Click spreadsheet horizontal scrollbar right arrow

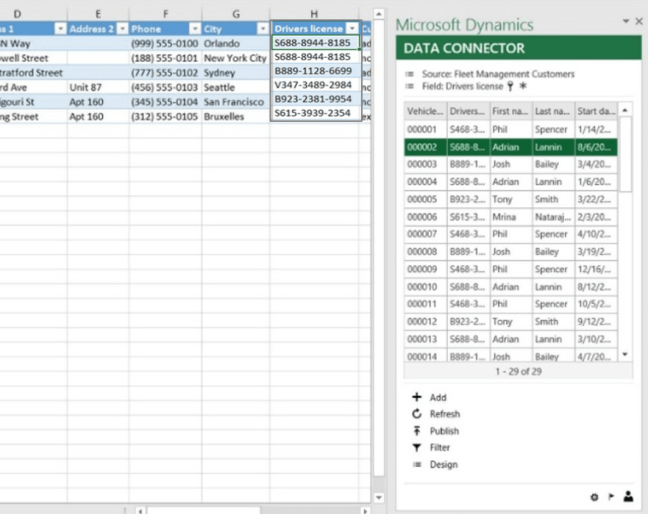point(365,511)
